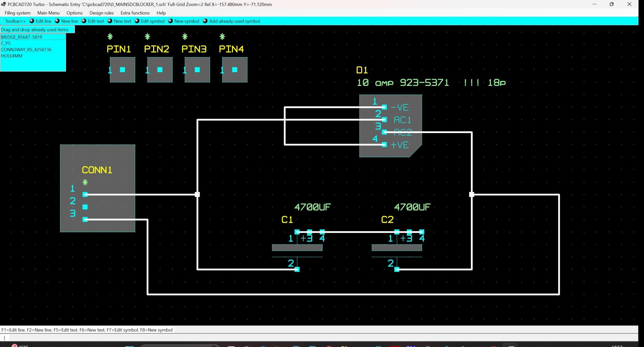644x347 pixels.
Task: Select the New line toolbar option
Action: pos(66,21)
